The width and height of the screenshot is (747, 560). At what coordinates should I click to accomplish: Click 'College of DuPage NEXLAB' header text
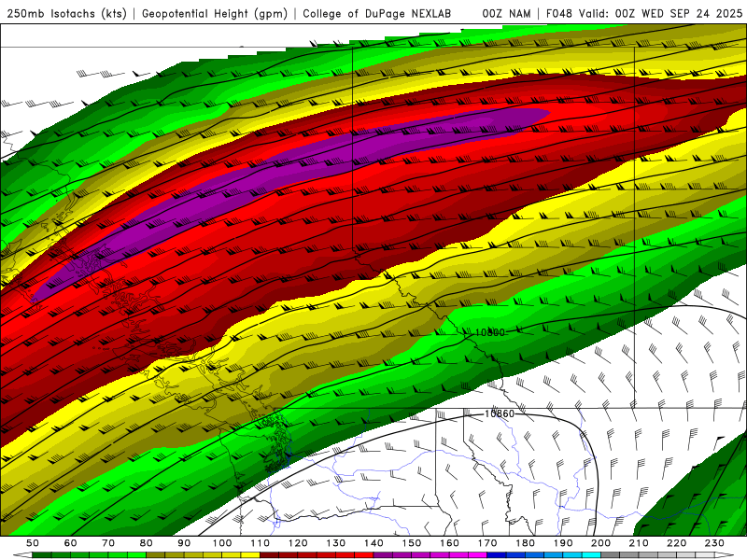[377, 14]
